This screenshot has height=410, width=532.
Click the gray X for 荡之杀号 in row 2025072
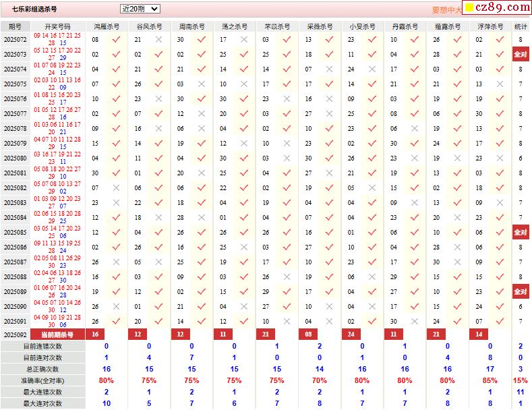(x=244, y=39)
